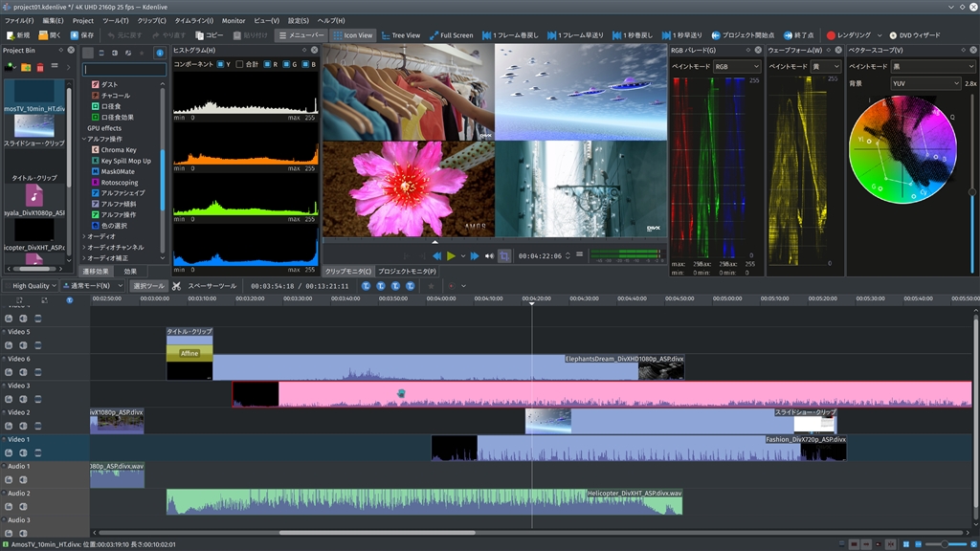Click the monitor volume speaker icon
Viewport: 980px width, 551px height.
coord(489,256)
